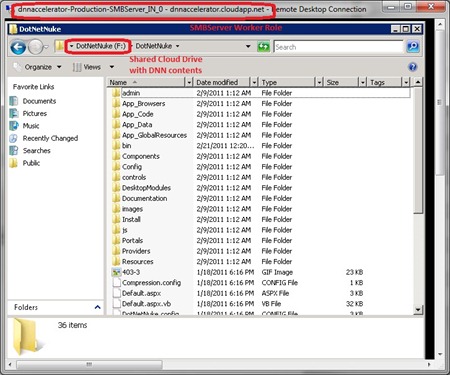Select the App_Browsers folder icon
The width and height of the screenshot is (450, 375).
pyautogui.click(x=116, y=104)
